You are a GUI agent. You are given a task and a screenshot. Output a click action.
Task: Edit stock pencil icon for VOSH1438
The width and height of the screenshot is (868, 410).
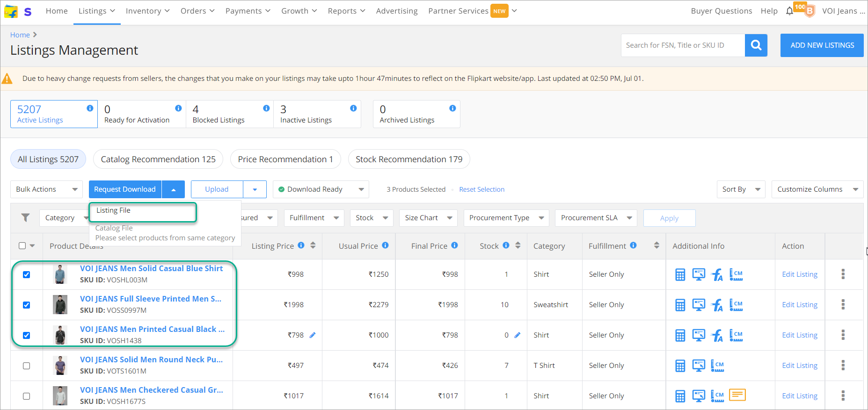517,335
